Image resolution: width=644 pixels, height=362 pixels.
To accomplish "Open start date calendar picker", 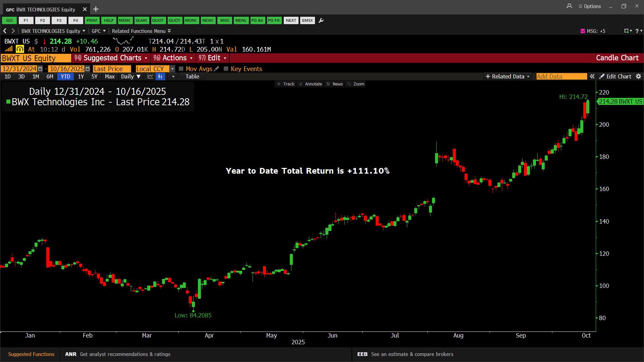I will [40, 69].
